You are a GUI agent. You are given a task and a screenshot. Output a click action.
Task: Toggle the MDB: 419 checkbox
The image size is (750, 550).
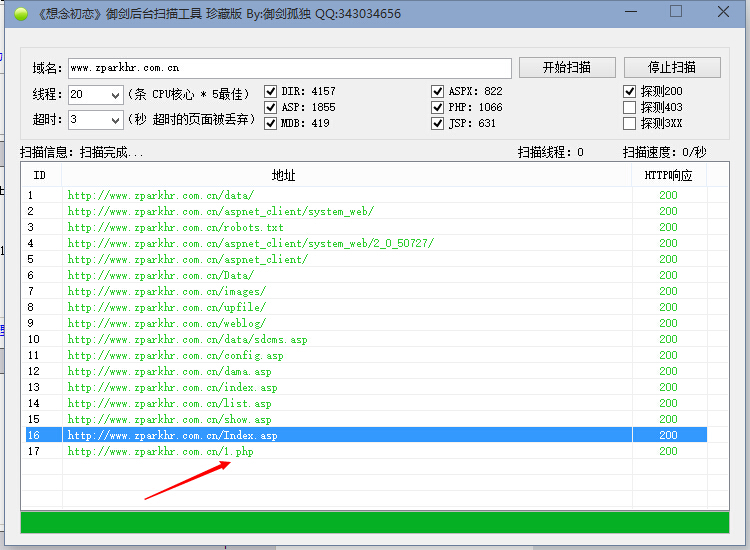click(271, 123)
